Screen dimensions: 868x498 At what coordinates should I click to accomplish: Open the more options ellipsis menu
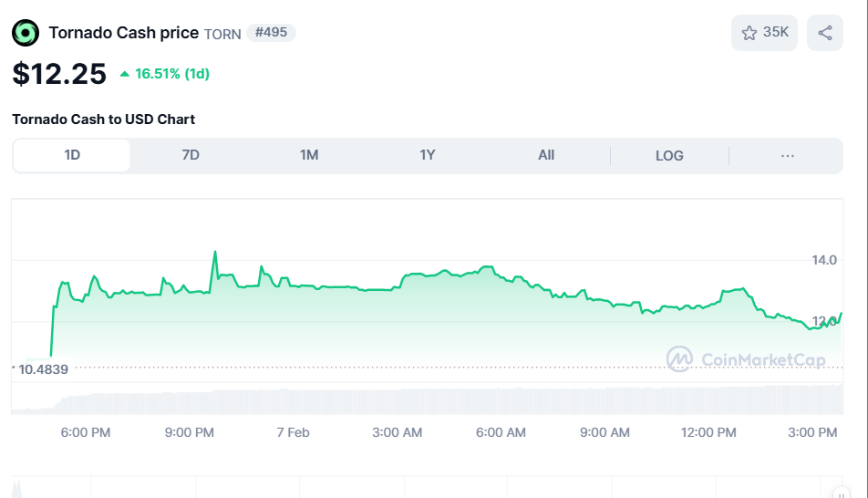[x=787, y=156]
